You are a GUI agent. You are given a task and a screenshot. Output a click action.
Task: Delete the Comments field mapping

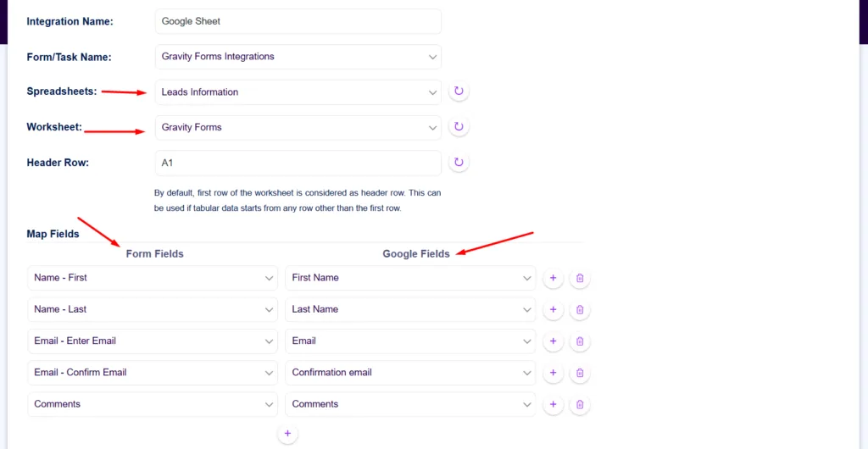(x=580, y=405)
